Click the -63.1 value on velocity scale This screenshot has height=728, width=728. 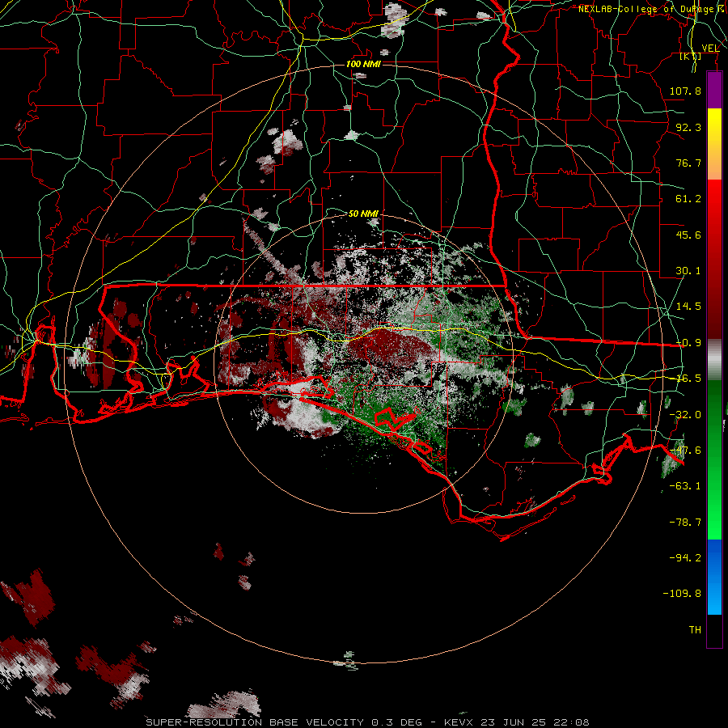pos(685,486)
